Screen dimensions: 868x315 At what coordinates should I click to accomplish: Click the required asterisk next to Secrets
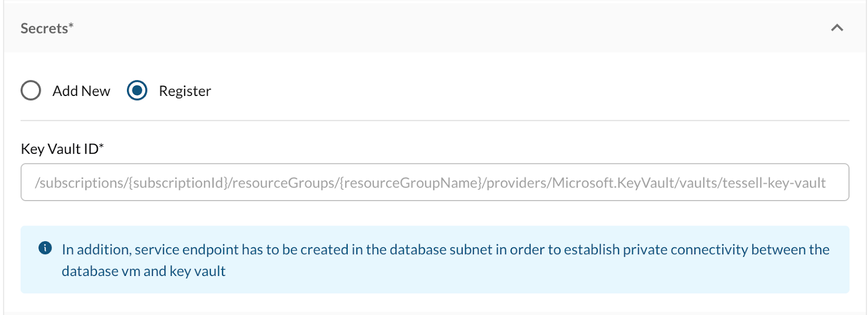coord(71,25)
